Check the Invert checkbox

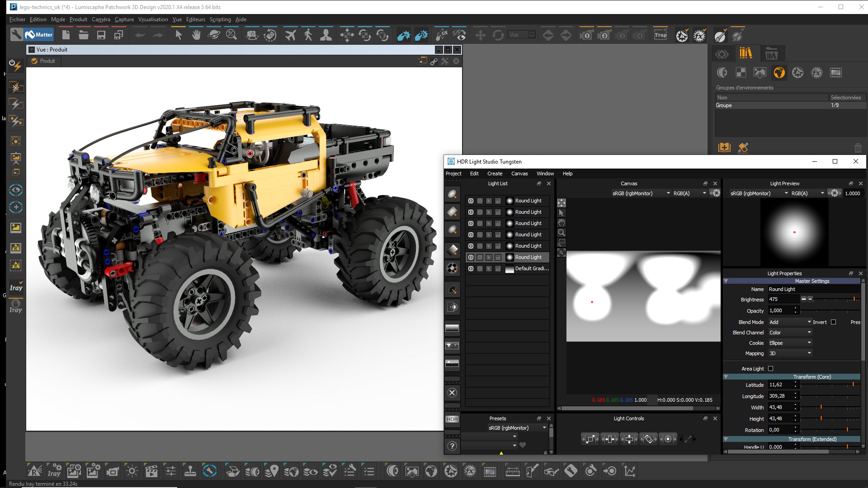(833, 322)
